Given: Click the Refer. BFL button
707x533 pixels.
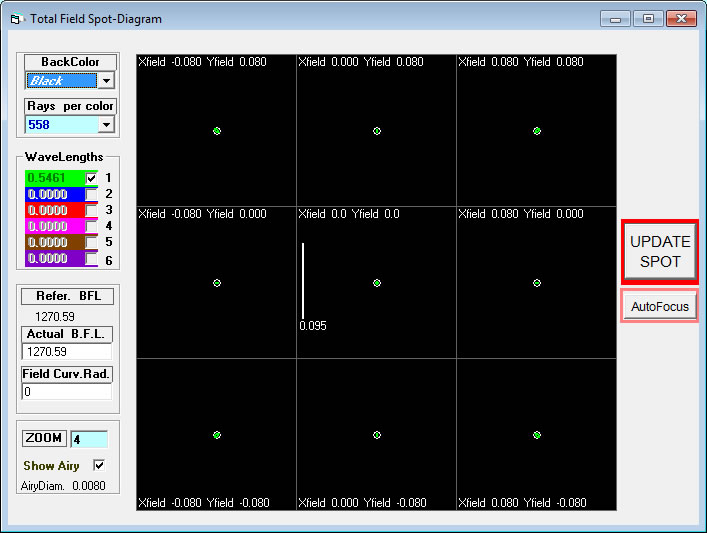Looking at the screenshot, I should click(x=68, y=296).
